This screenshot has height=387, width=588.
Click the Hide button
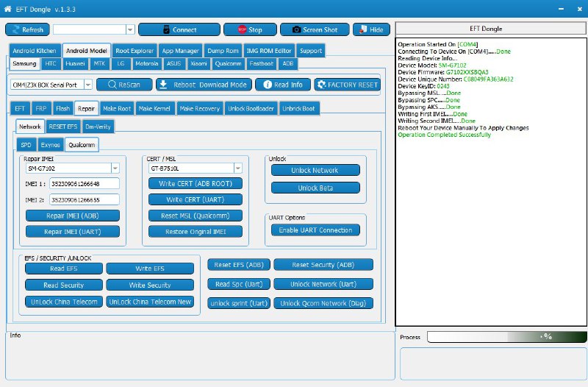[371, 29]
